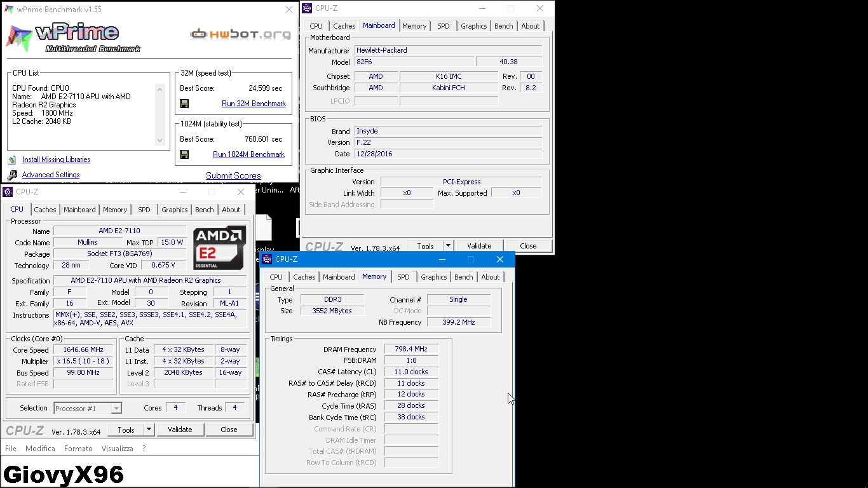Select Bench tab in Memory window

pyautogui.click(x=464, y=277)
